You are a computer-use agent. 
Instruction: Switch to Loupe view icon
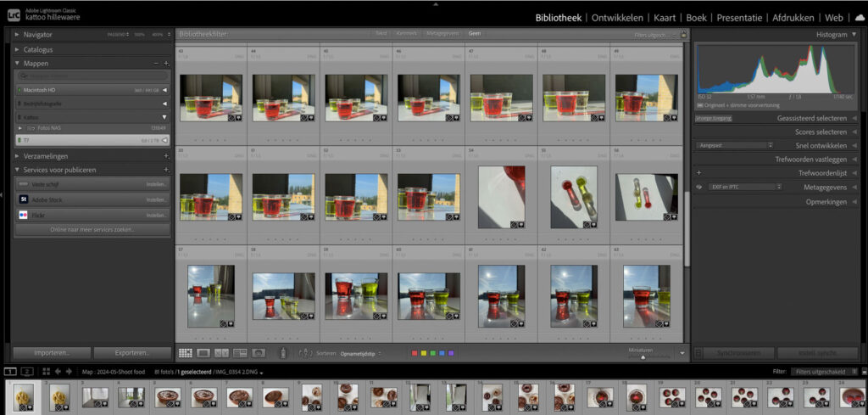[x=203, y=352]
